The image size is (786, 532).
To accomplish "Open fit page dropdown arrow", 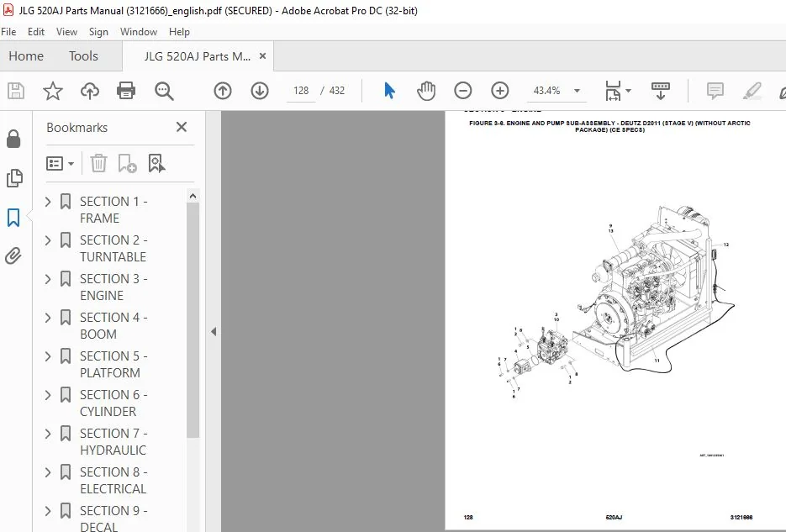I will click(x=628, y=91).
